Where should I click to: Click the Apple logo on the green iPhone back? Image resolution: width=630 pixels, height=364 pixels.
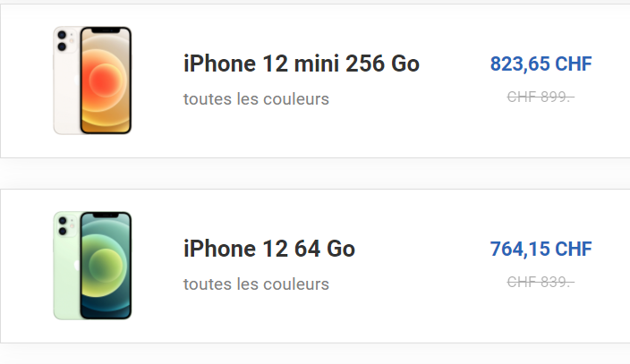(77, 265)
